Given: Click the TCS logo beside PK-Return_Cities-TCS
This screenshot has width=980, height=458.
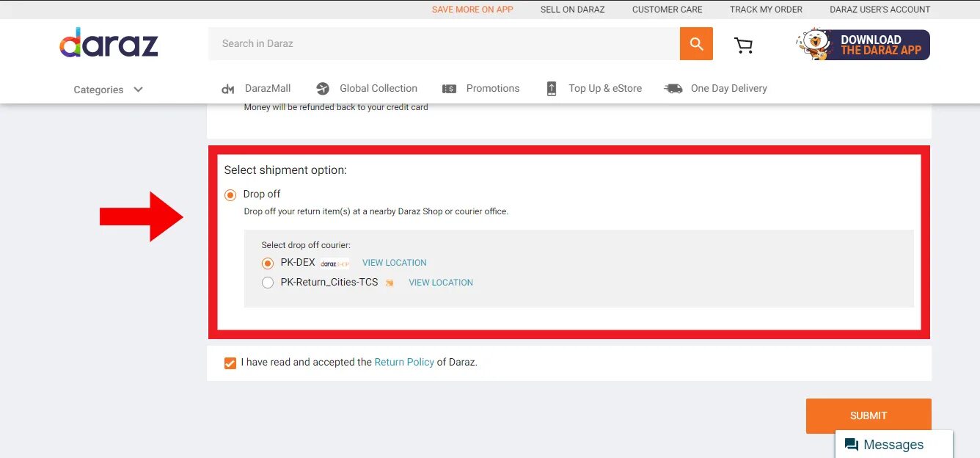Looking at the screenshot, I should point(390,283).
